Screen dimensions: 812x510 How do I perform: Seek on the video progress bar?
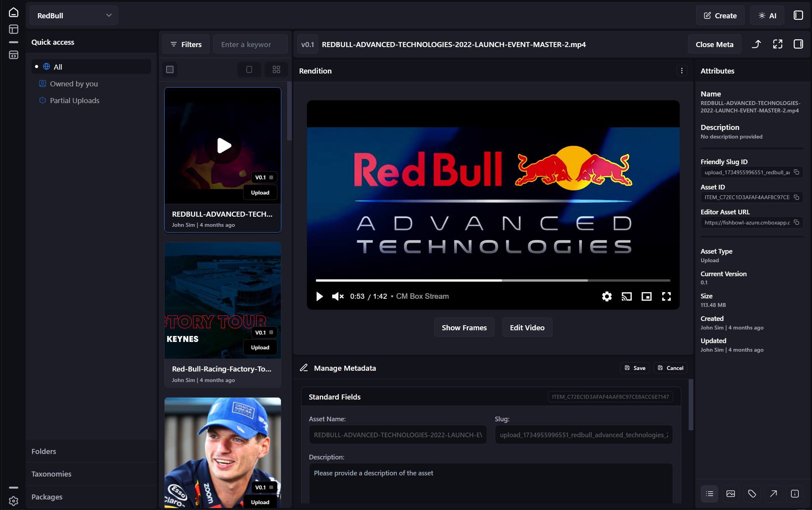point(493,280)
